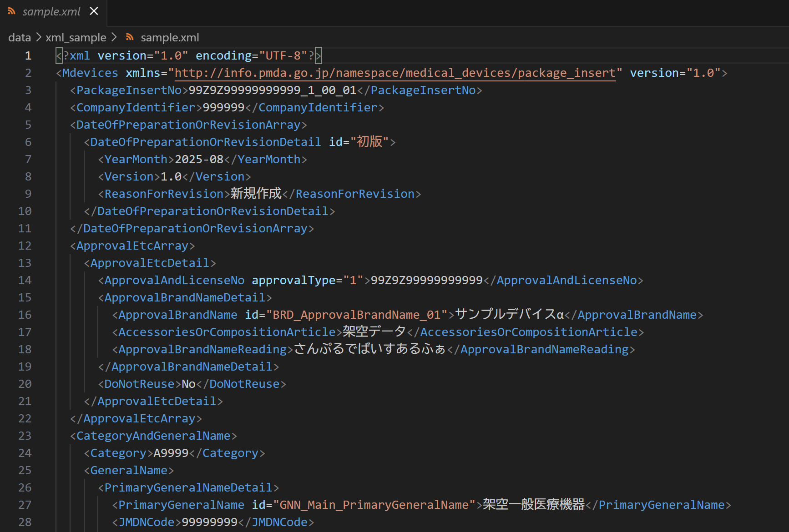789x532 pixels.
Task: Click the XML file icon in breadcrumbs
Action: coord(130,37)
